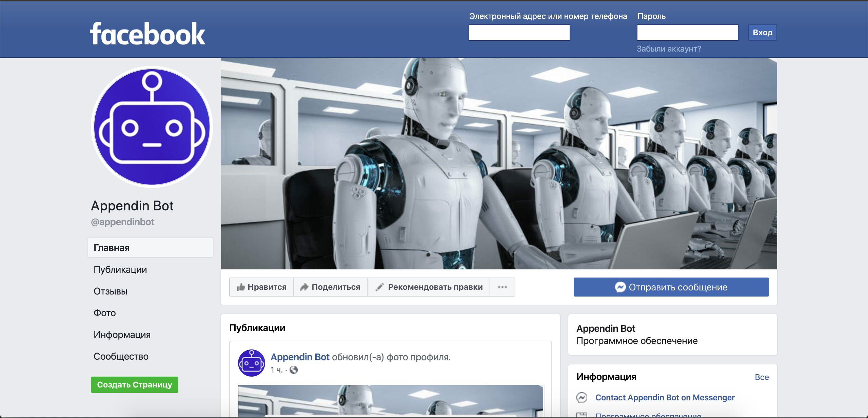The width and height of the screenshot is (868, 418).
Task: Click the Поделиться share arrow button
Action: tap(330, 287)
